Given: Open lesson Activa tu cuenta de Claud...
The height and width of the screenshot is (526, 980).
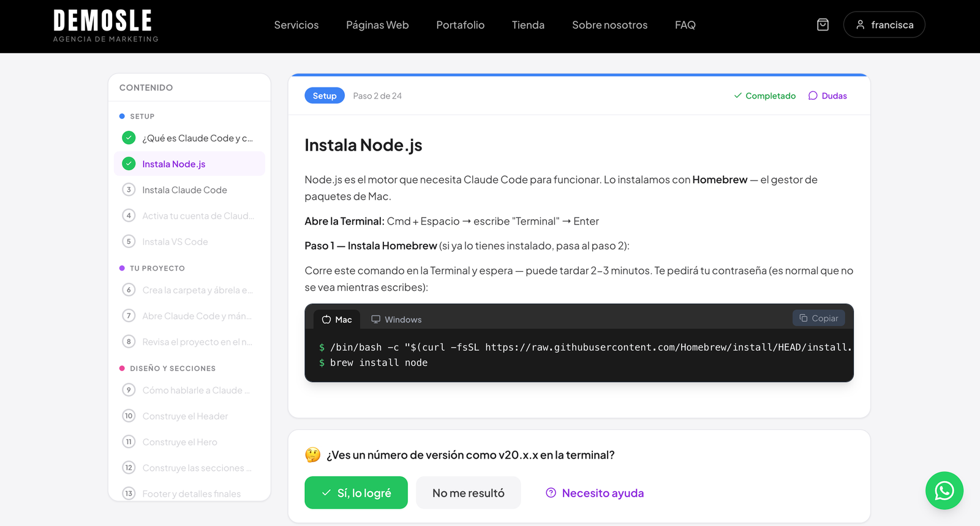Looking at the screenshot, I should (x=190, y=216).
